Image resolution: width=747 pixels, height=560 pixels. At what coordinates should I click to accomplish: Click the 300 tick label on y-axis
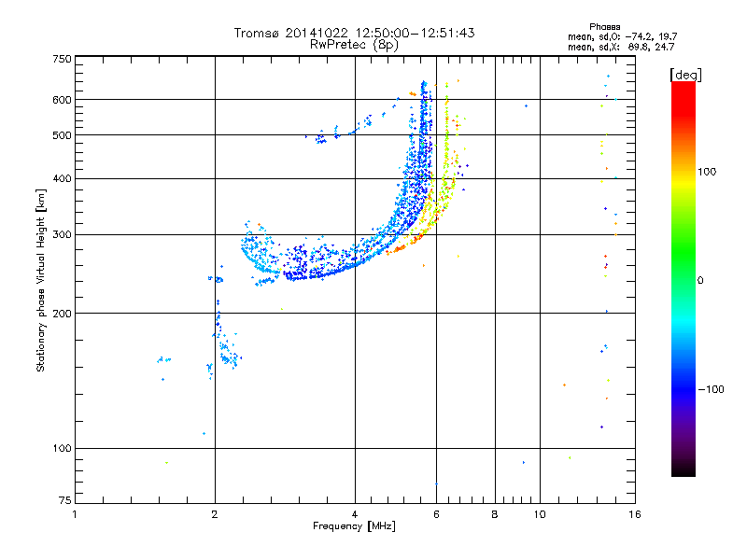[x=62, y=234]
